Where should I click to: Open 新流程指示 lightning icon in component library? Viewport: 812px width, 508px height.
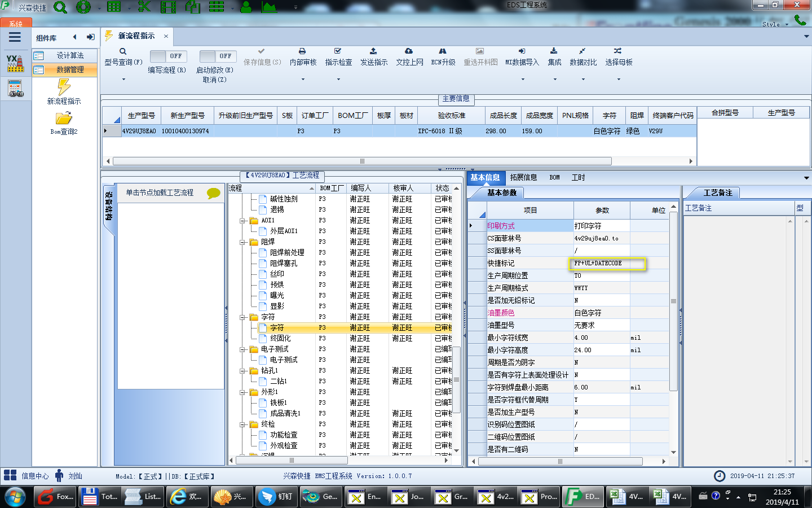64,86
